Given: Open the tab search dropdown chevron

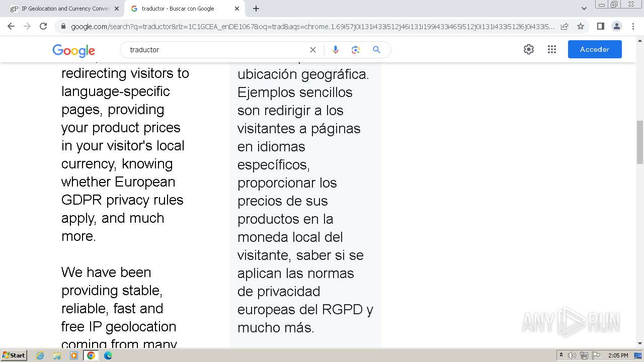Looking at the screenshot, I should [x=584, y=9].
